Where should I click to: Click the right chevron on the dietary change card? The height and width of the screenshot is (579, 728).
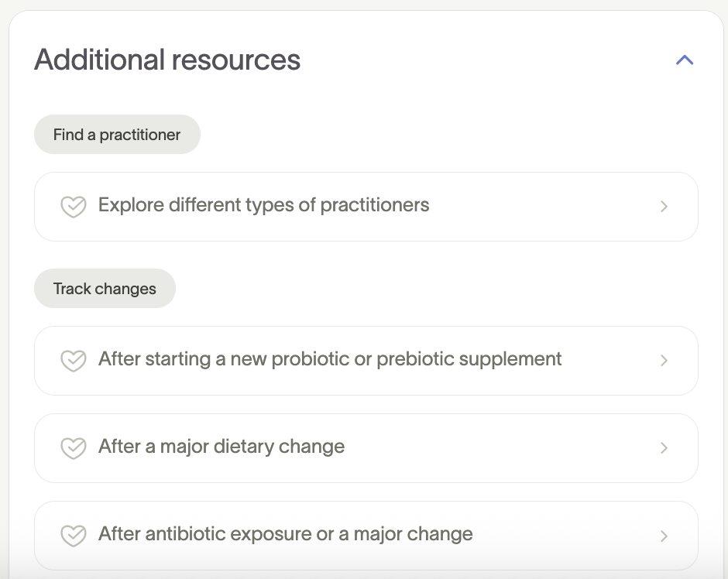point(664,447)
